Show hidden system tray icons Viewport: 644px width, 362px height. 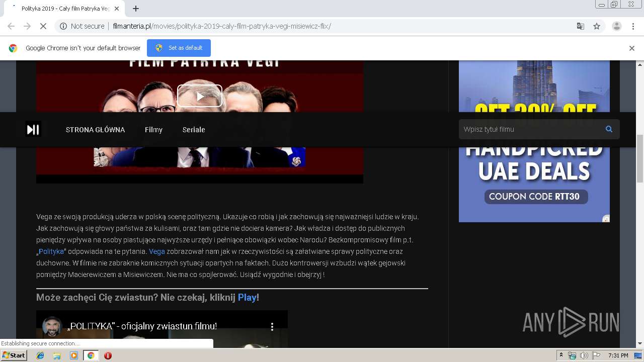tap(561, 355)
